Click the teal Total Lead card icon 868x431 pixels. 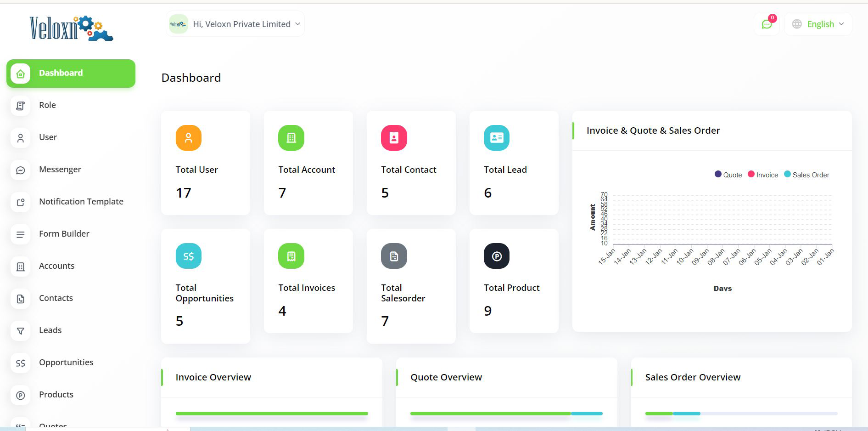[x=496, y=138]
